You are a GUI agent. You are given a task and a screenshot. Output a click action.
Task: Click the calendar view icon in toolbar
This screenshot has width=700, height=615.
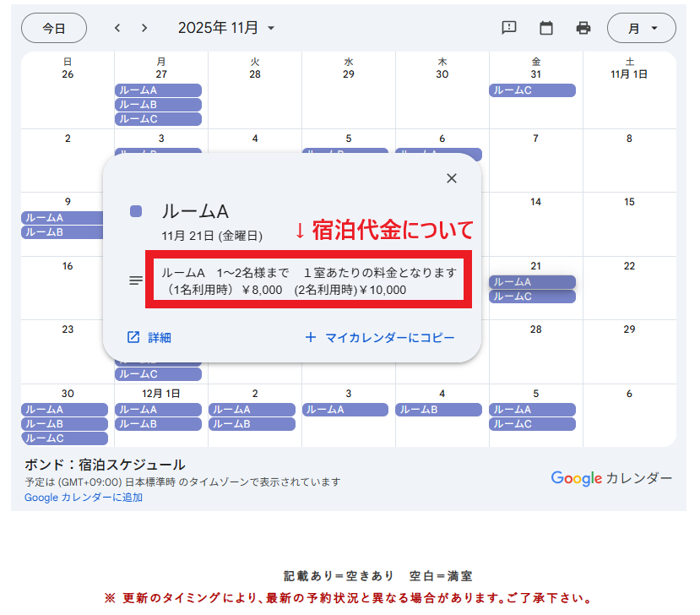click(x=546, y=28)
